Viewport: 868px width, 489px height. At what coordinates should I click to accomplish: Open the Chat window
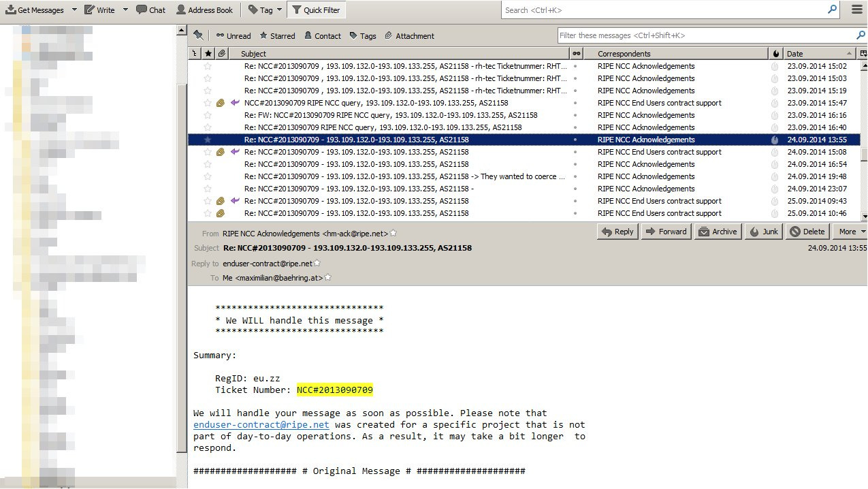pos(150,10)
